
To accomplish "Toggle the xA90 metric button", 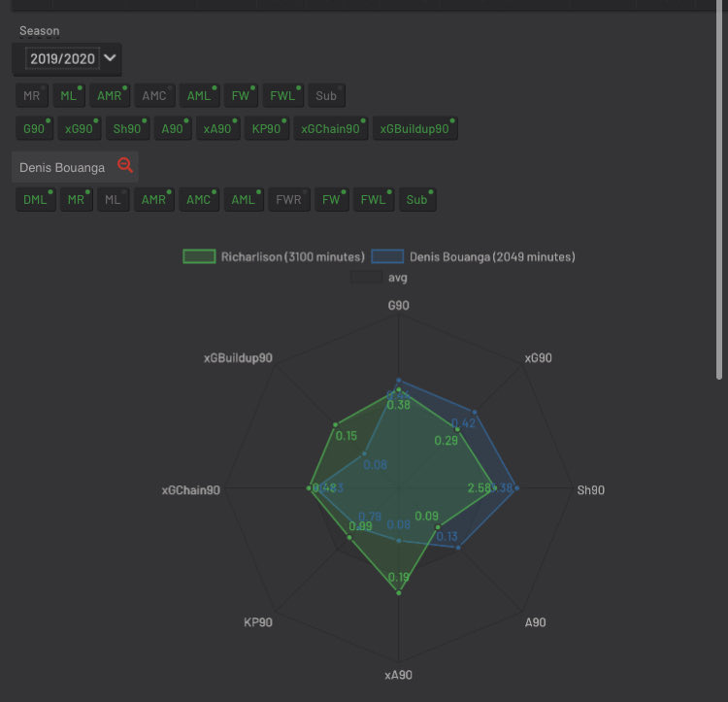I will pyautogui.click(x=217, y=128).
